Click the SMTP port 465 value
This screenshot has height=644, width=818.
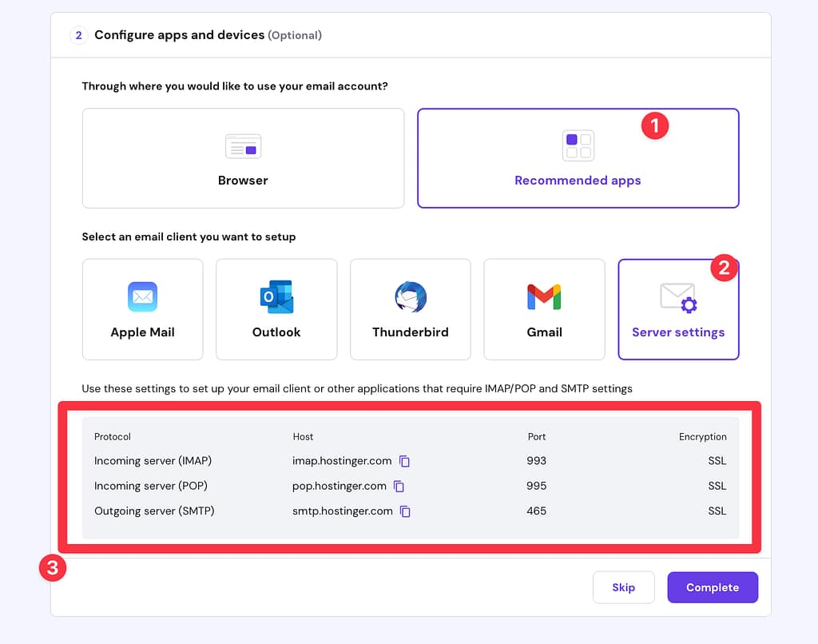point(536,511)
